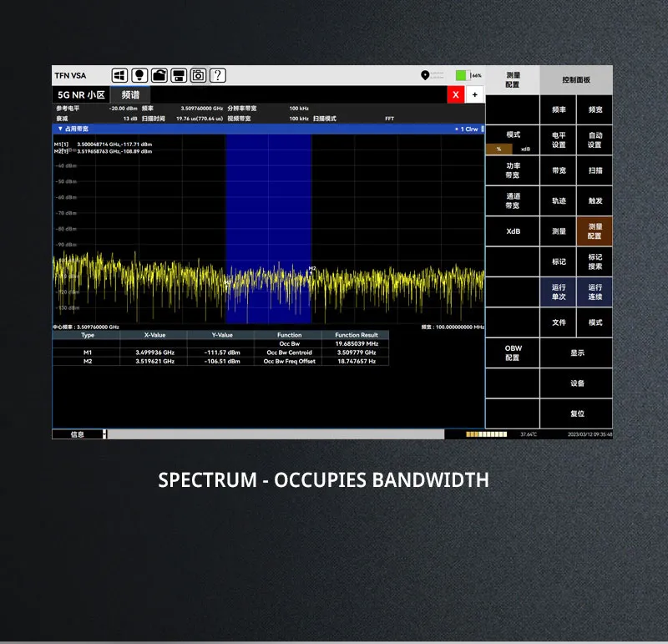Click the light bulb icon

pyautogui.click(x=139, y=76)
